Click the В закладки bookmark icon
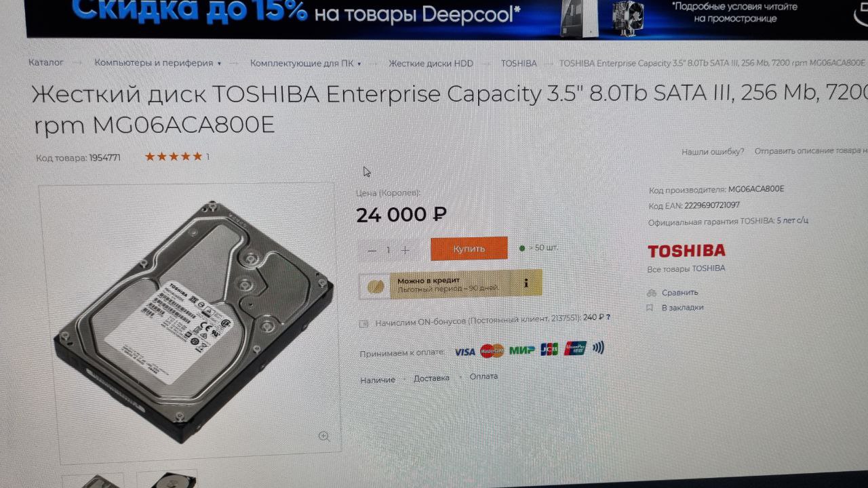This screenshot has height=488, width=868. 650,307
